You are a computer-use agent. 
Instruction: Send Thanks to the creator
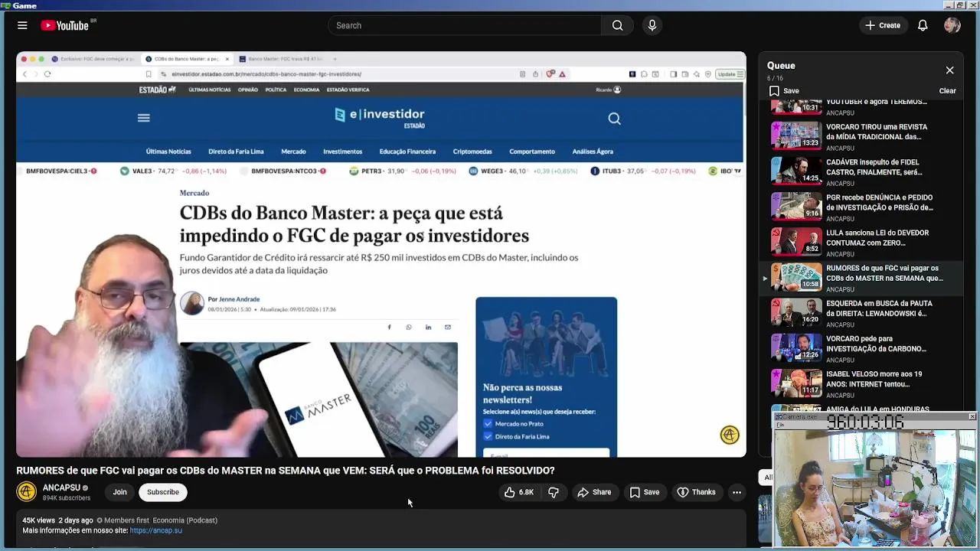pos(696,492)
